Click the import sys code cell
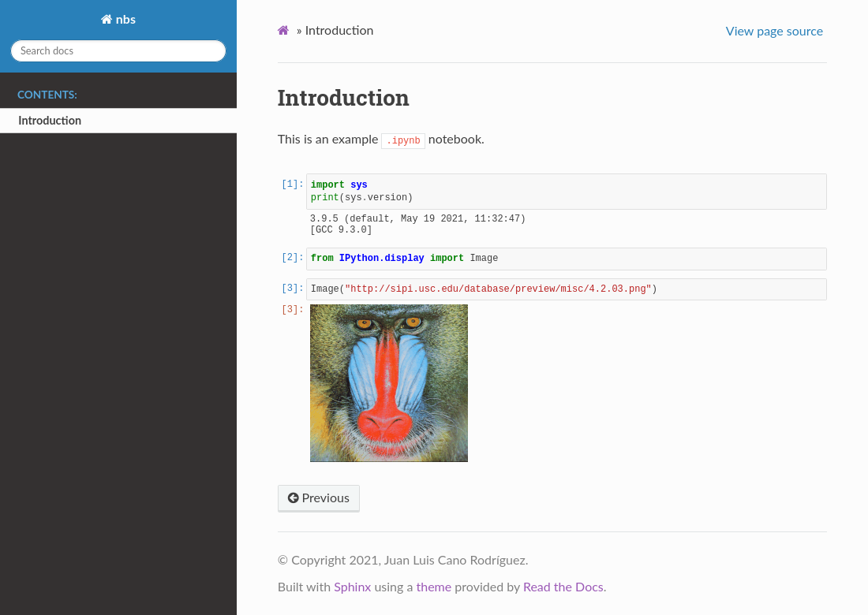Screen dimensions: 868x615 pos(566,192)
